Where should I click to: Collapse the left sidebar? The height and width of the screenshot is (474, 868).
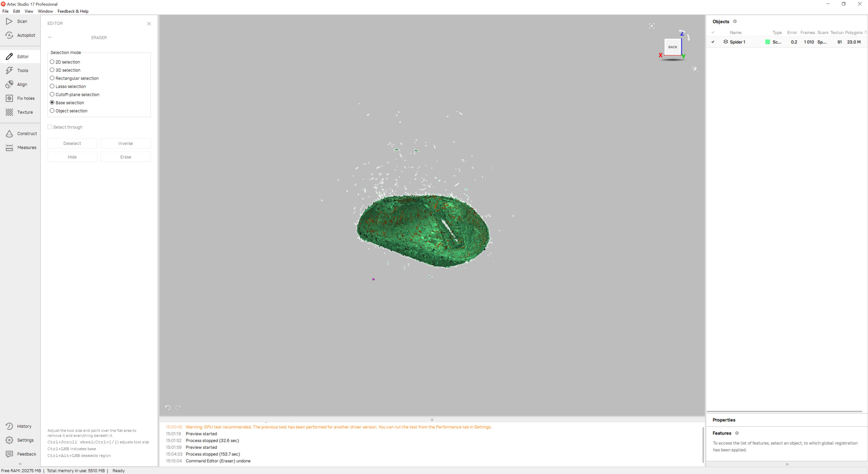pos(20,464)
